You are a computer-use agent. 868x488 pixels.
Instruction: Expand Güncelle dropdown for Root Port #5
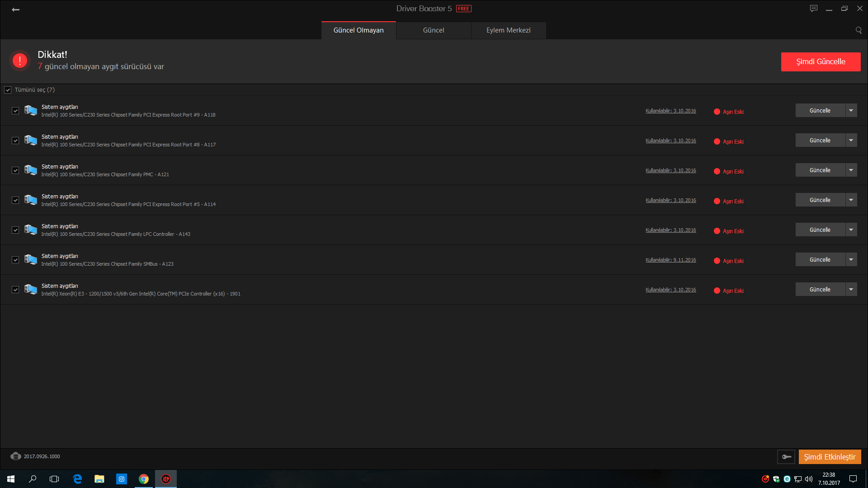(x=851, y=200)
